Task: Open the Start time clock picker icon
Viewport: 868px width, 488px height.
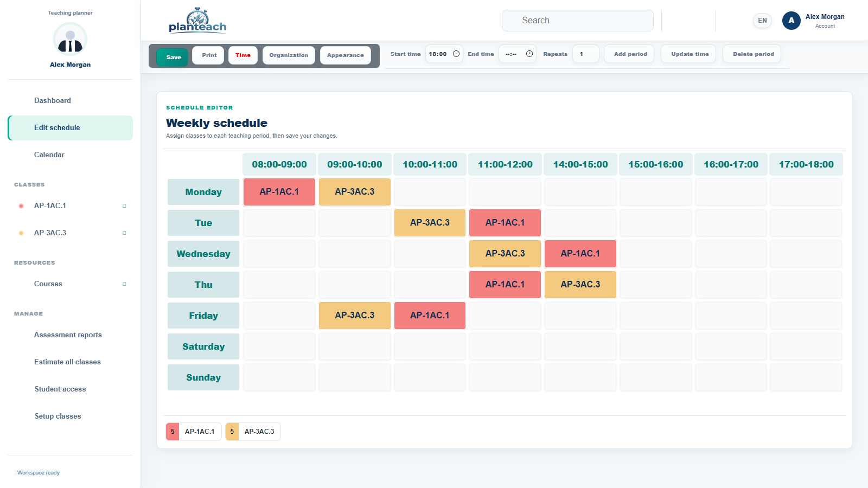Action: point(456,54)
